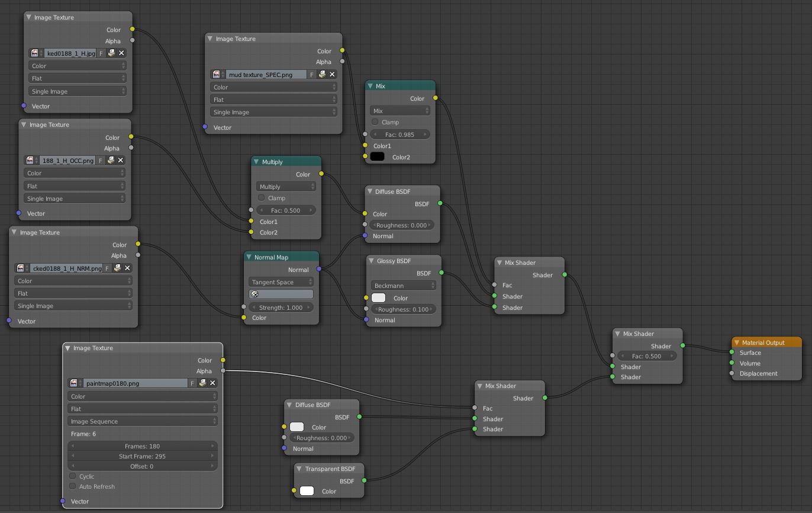The width and height of the screenshot is (812, 513).
Task: Click the Color output socket of the Multiply node
Action: [x=321, y=174]
